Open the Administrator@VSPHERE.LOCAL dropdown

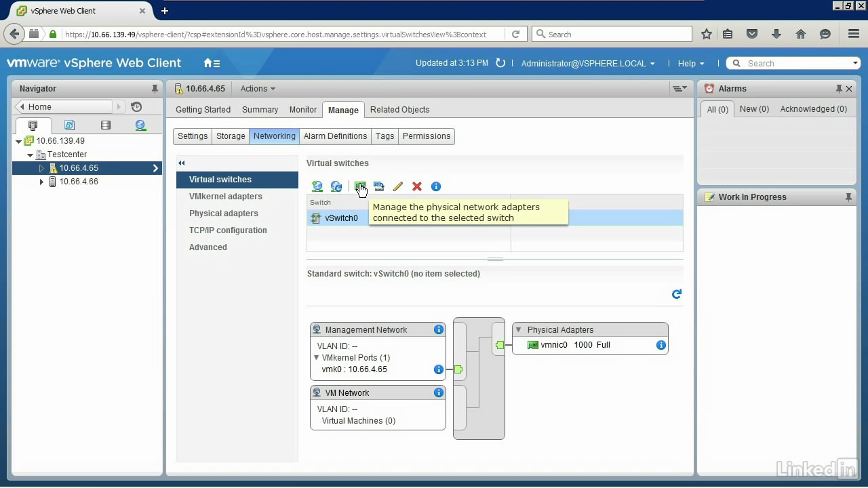[588, 63]
